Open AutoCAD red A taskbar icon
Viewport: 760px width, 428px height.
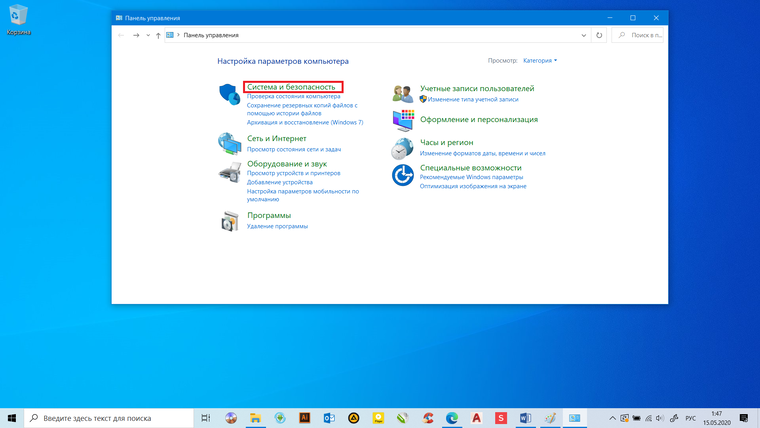(476, 418)
